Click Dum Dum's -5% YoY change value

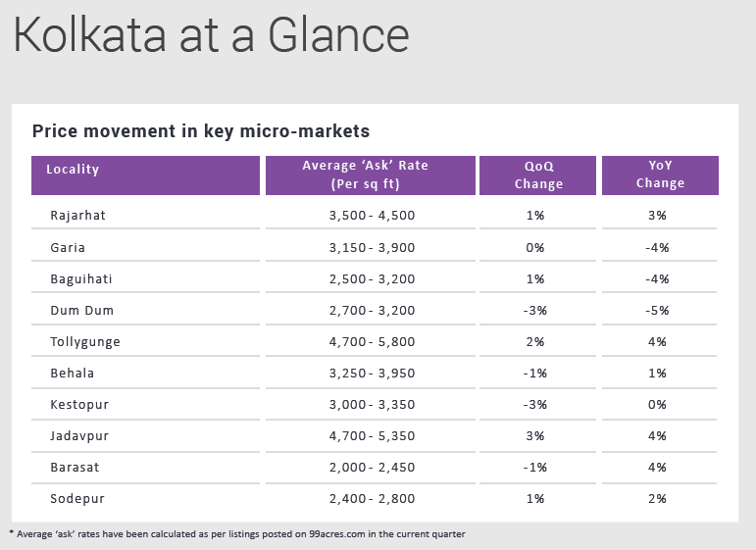pyautogui.click(x=657, y=310)
